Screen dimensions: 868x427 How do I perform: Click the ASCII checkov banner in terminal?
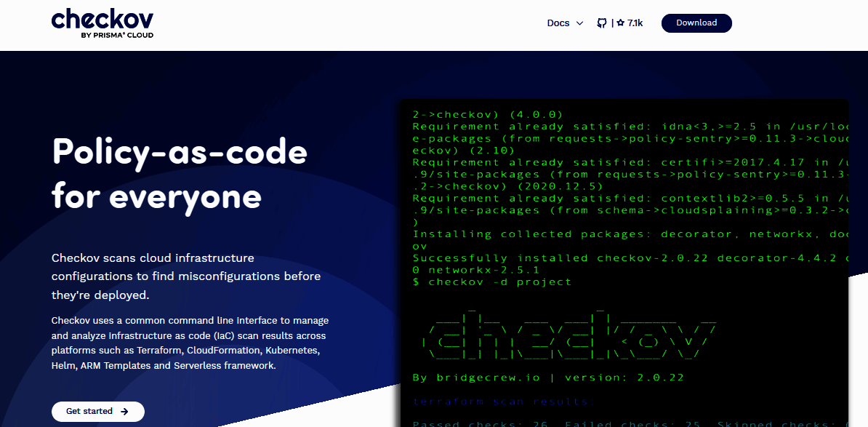(x=567, y=335)
